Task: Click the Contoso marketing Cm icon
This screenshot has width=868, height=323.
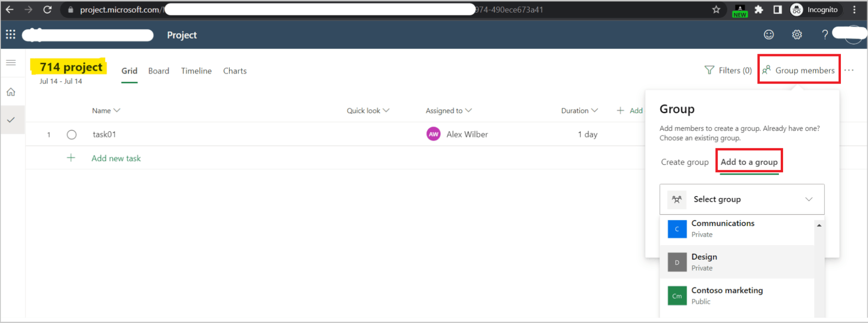Action: pos(677,296)
